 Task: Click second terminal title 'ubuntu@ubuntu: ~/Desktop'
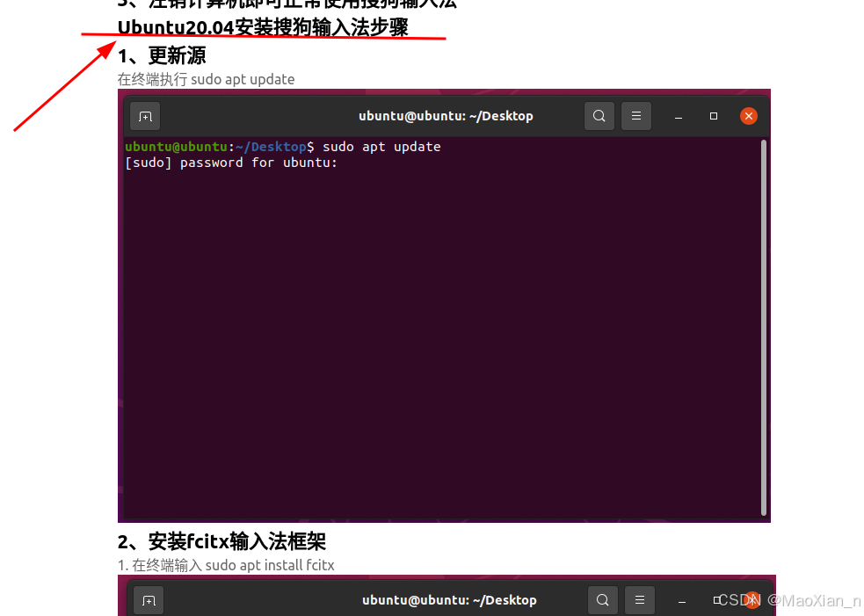[449, 600]
